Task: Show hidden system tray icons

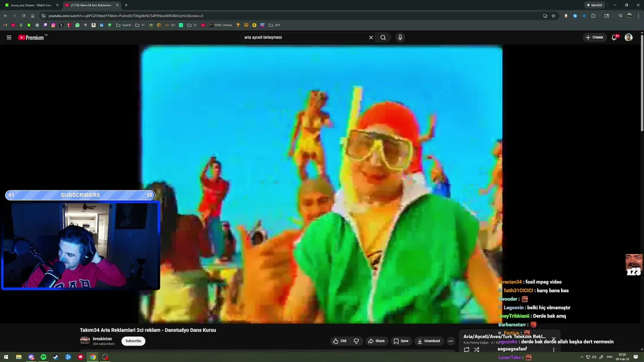Action: [582, 357]
